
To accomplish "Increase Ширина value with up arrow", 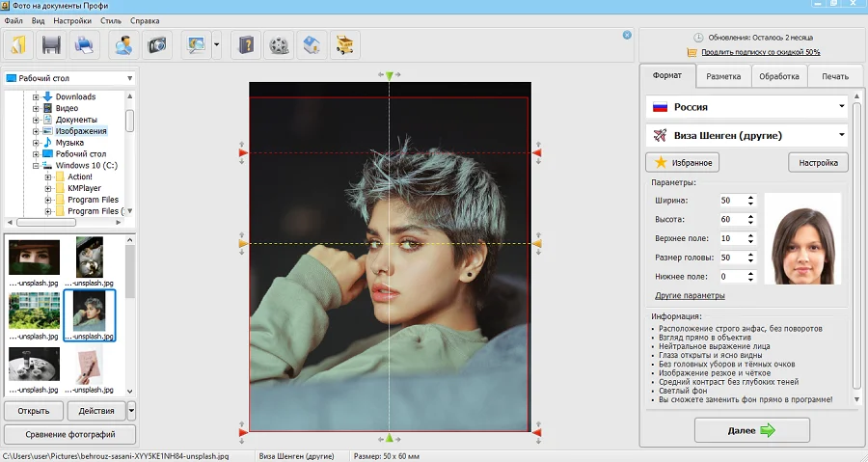I will click(750, 197).
